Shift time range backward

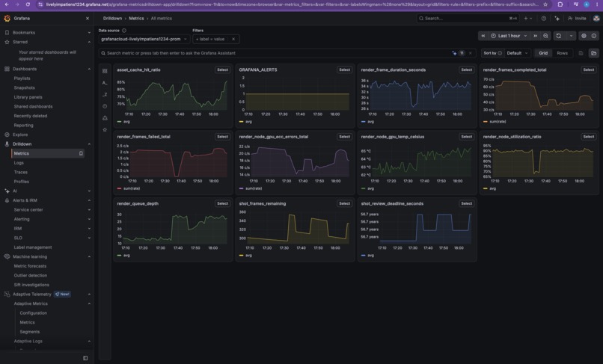pos(483,36)
